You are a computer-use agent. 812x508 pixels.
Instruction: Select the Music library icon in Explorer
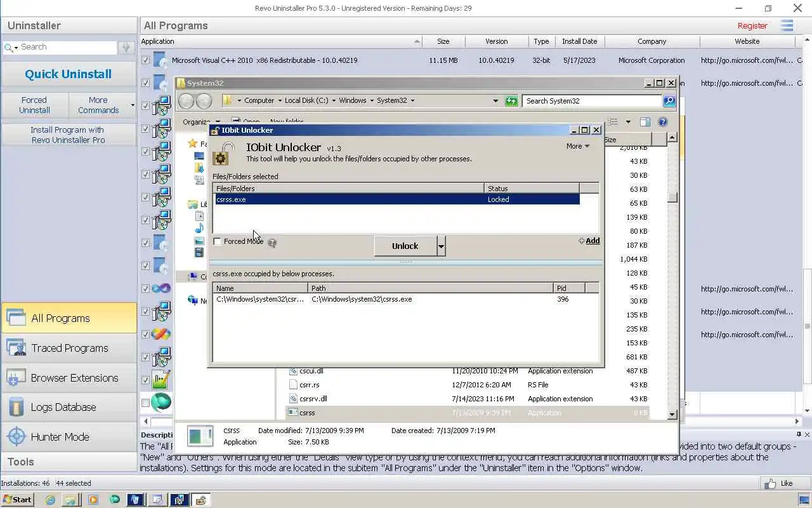199,228
